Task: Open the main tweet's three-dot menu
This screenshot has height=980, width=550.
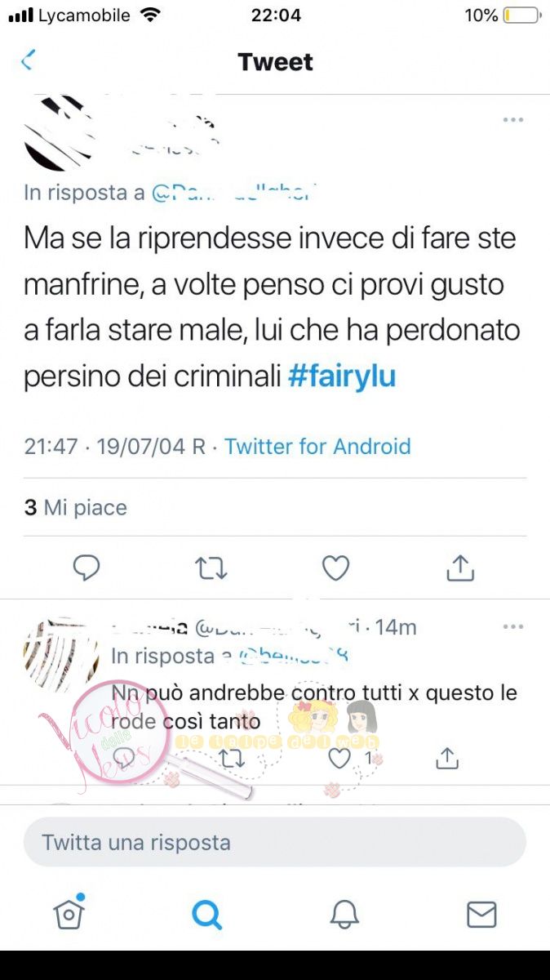Action: 512,120
